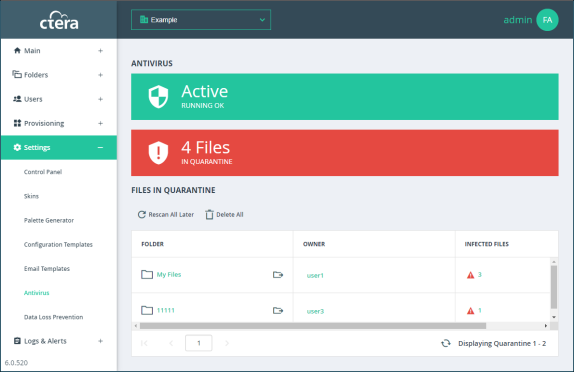Collapse the Settings menu section
This screenshot has height=372, width=574.
coord(100,148)
